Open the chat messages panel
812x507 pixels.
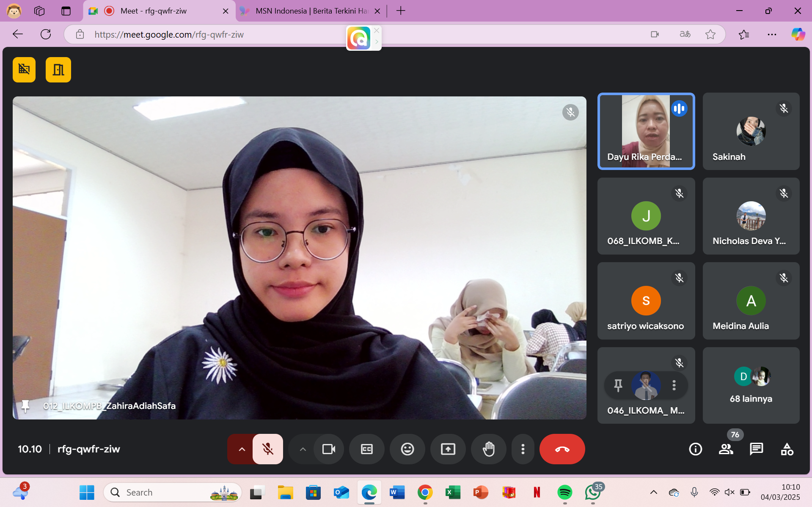(x=756, y=449)
